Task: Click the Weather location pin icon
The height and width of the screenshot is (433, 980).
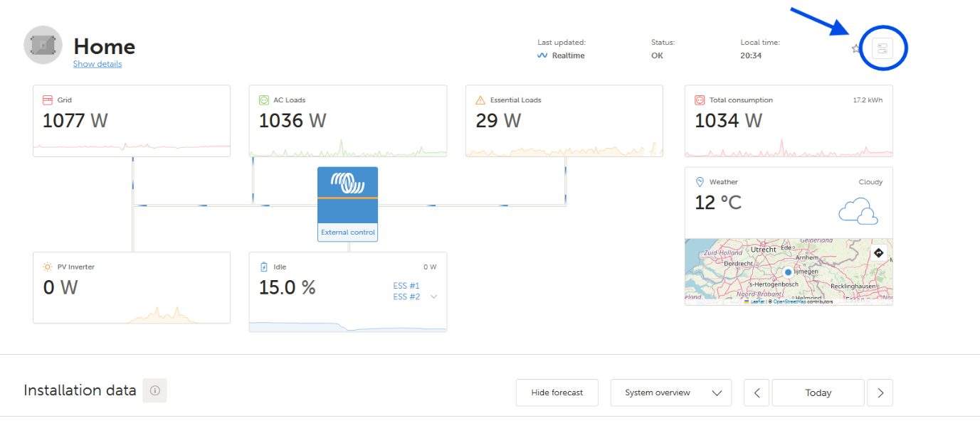Action: coord(700,182)
